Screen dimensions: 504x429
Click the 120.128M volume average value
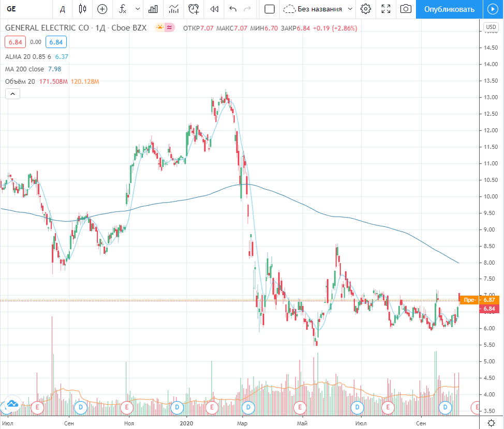click(x=85, y=82)
